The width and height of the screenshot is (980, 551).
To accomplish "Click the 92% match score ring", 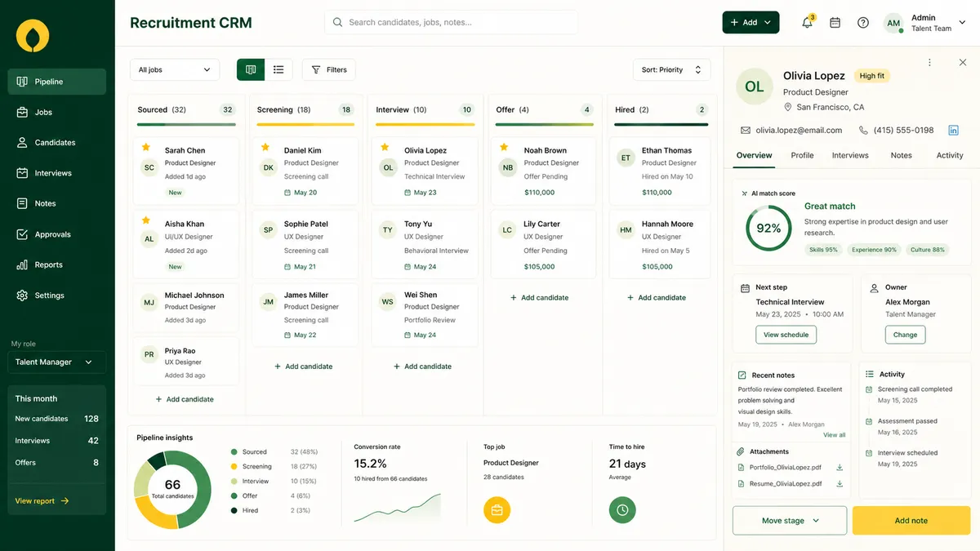I will point(768,229).
